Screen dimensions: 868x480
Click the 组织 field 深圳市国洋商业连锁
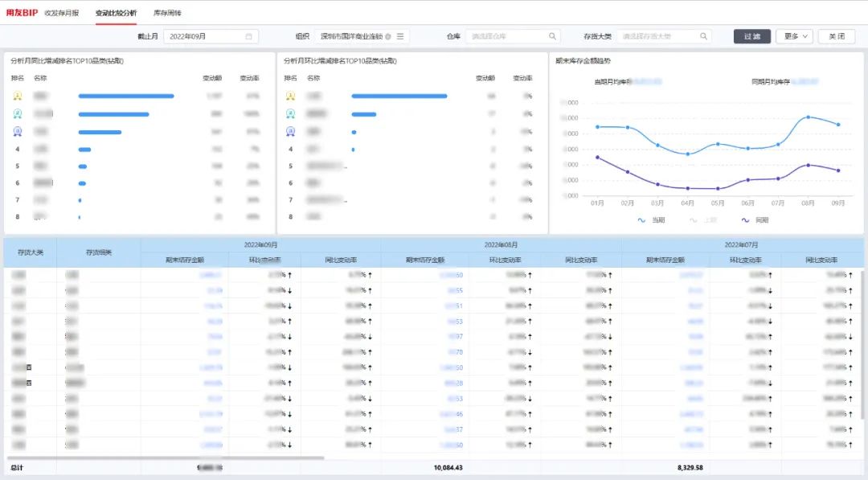[362, 36]
